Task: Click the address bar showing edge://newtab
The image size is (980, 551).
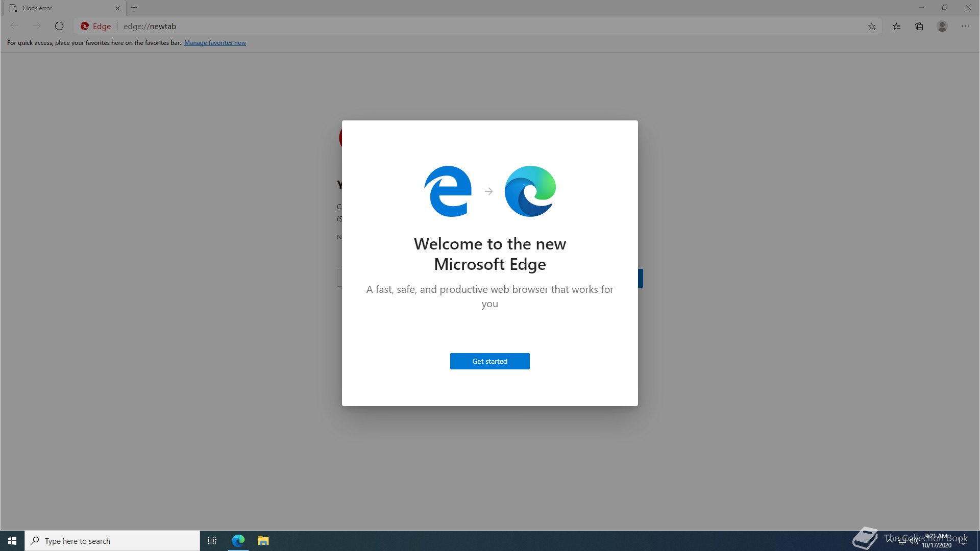Action: (459, 27)
